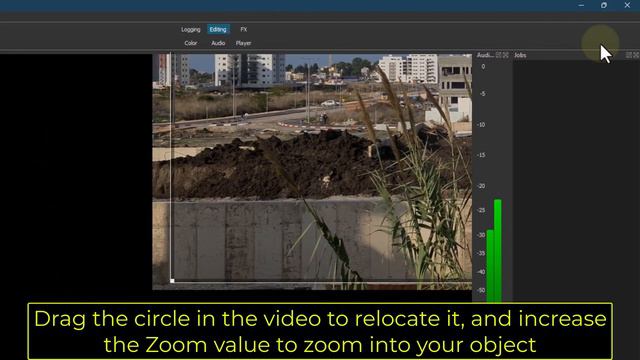Minimize the Shotcut window
The image size is (640, 360).
(581, 5)
